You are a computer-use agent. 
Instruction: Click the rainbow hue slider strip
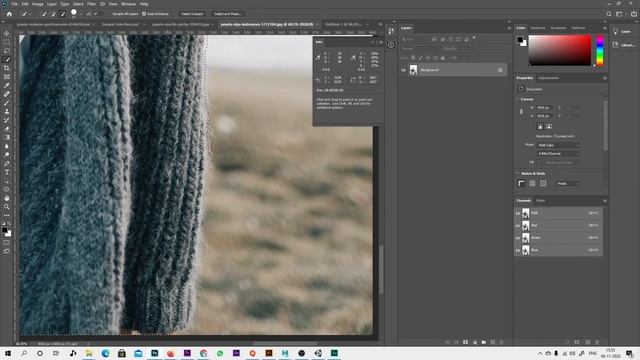pyautogui.click(x=600, y=51)
